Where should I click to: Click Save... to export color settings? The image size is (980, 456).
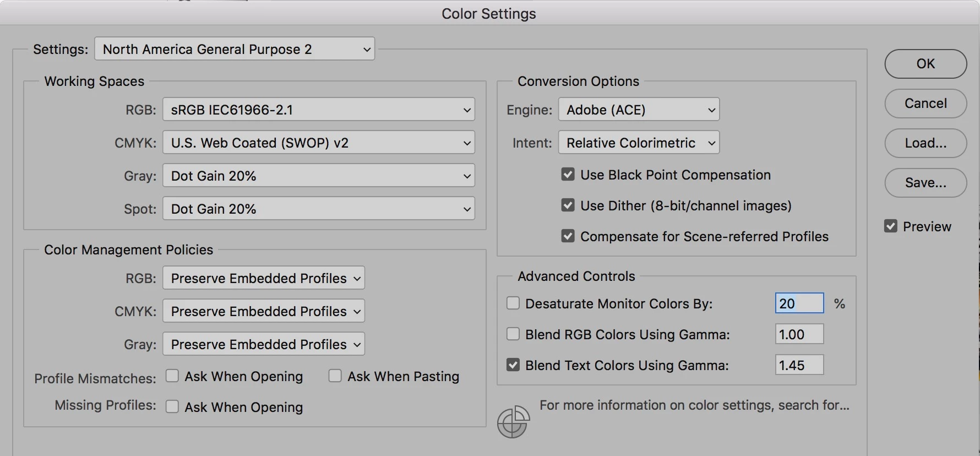[x=925, y=183]
